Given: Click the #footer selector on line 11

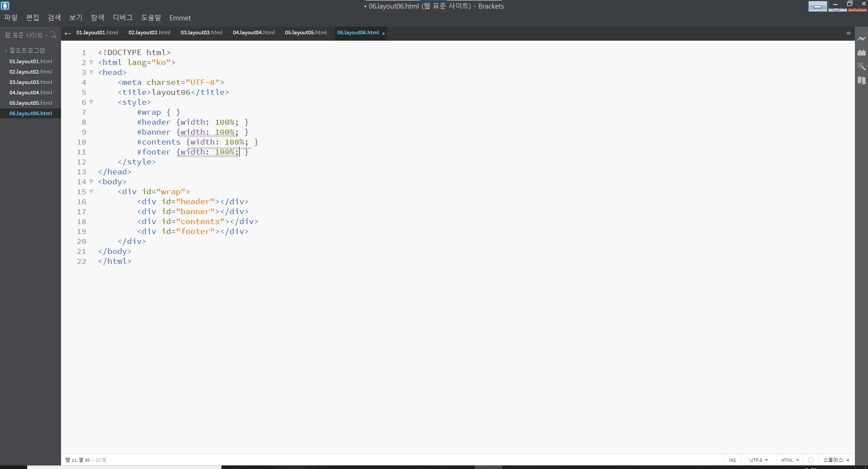Looking at the screenshot, I should pyautogui.click(x=154, y=152).
